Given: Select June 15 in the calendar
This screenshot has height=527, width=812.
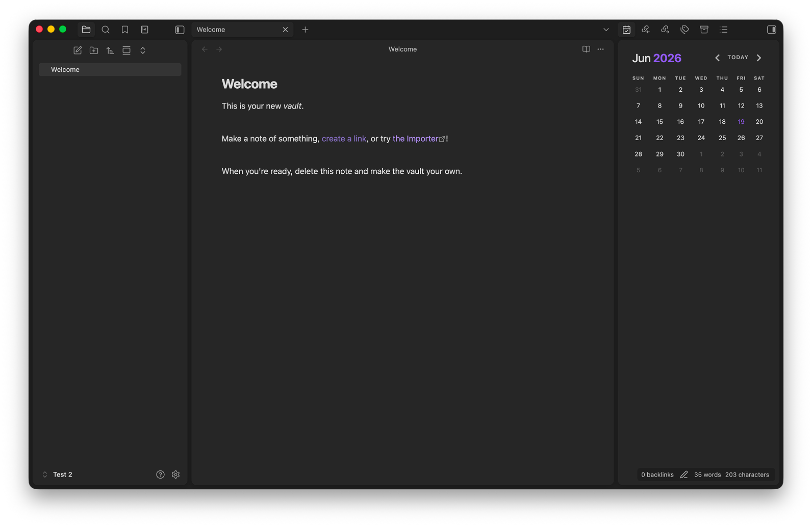Looking at the screenshot, I should 659,122.
